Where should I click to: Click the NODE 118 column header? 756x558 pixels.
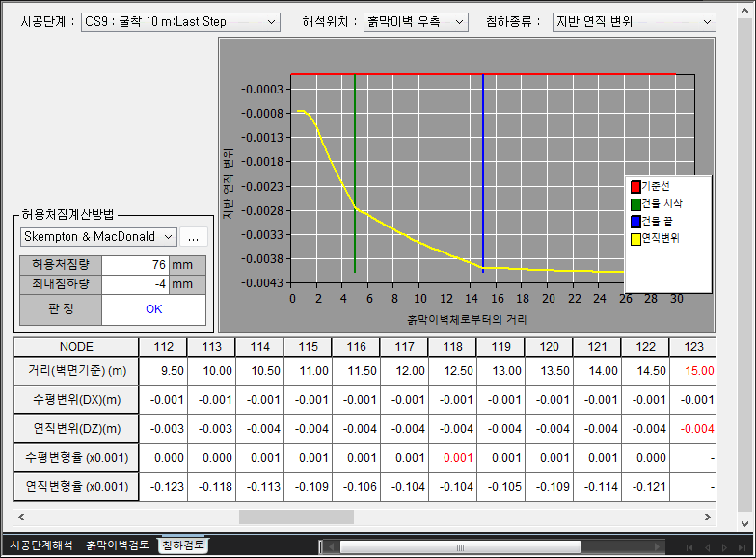coord(452,347)
